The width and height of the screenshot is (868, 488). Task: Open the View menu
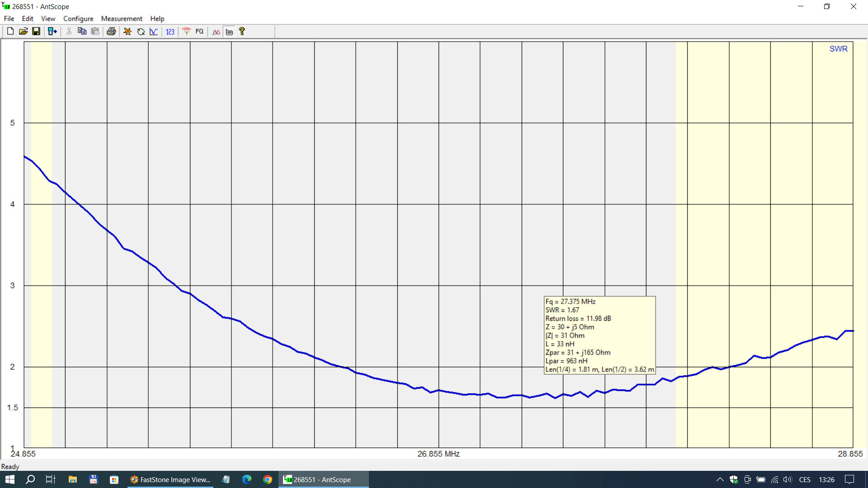48,19
